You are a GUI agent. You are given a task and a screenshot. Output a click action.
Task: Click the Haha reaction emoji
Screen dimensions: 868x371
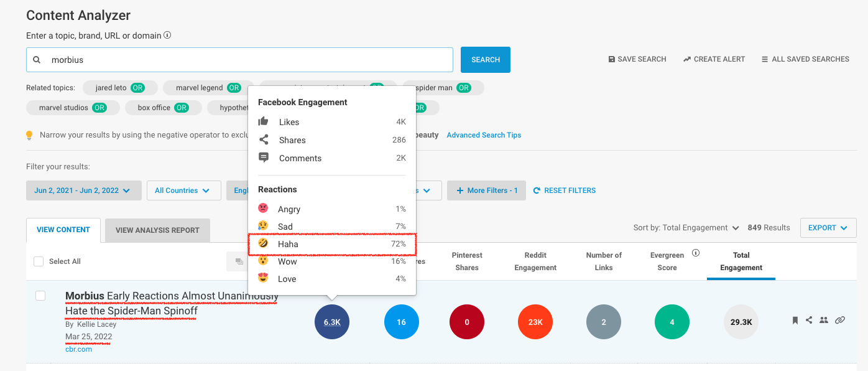[x=263, y=243]
